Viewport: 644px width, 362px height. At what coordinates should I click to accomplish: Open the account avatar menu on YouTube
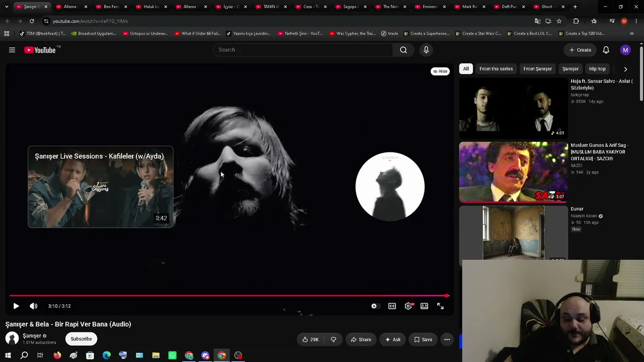point(625,50)
